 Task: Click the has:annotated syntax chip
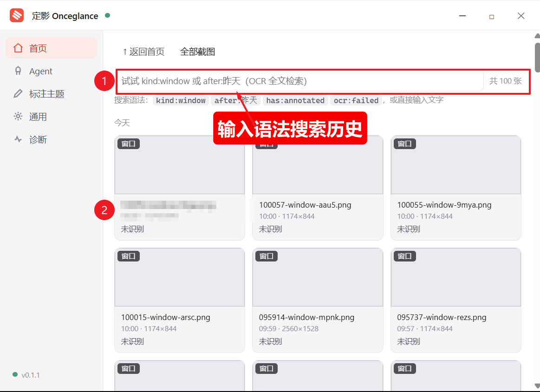(295, 100)
